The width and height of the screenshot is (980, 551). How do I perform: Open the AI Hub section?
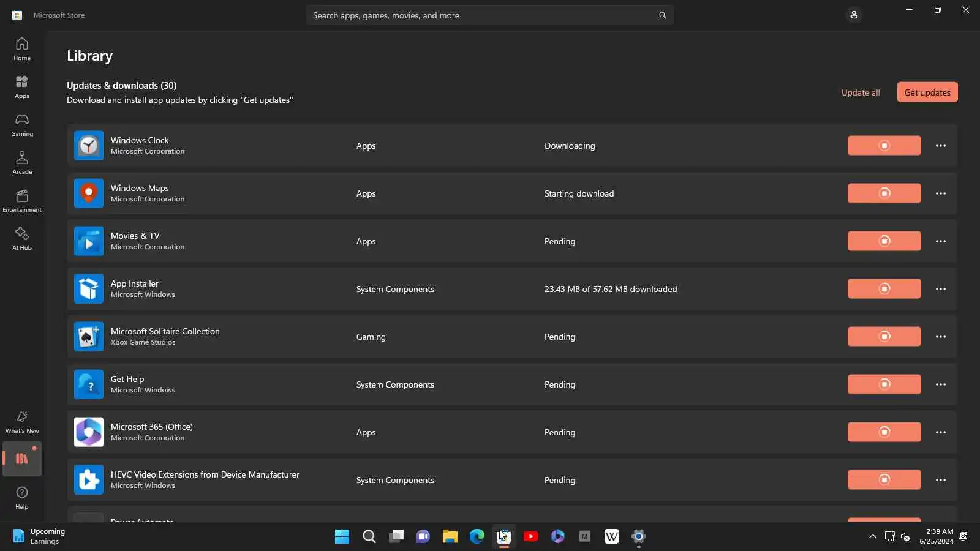pyautogui.click(x=22, y=239)
